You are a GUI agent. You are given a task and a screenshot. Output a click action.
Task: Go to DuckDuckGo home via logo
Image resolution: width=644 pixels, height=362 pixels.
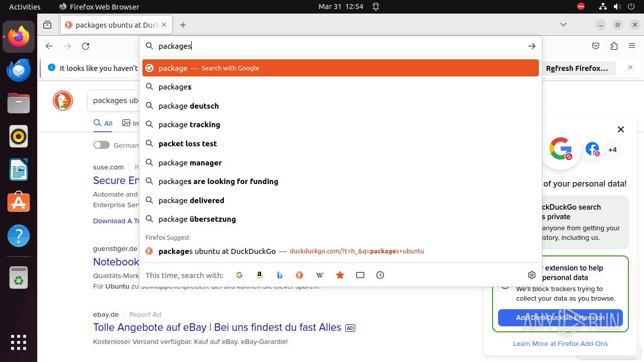pos(63,101)
